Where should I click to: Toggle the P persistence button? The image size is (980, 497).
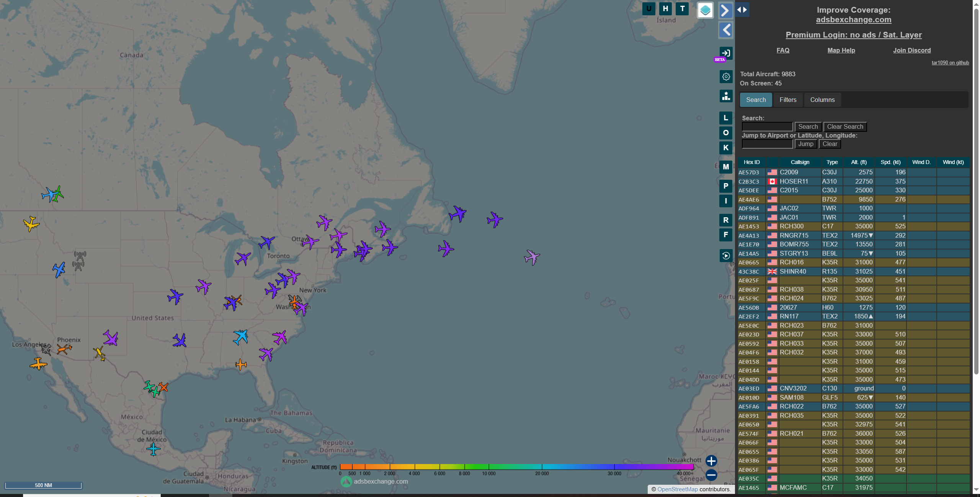726,186
